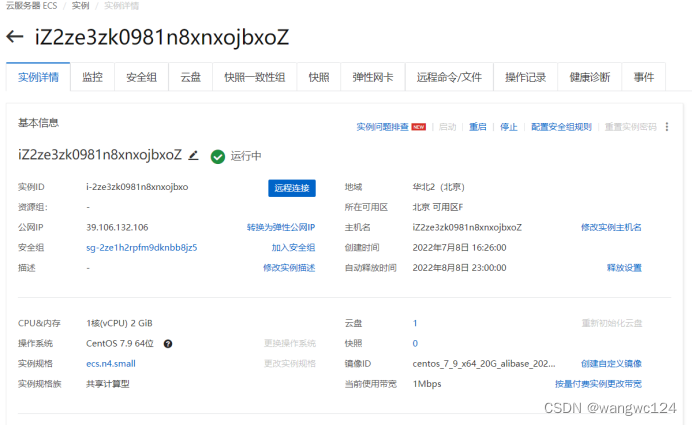Click 云服务器 ECS breadcrumb
Image resolution: width=692 pixels, height=425 pixels.
31,6
